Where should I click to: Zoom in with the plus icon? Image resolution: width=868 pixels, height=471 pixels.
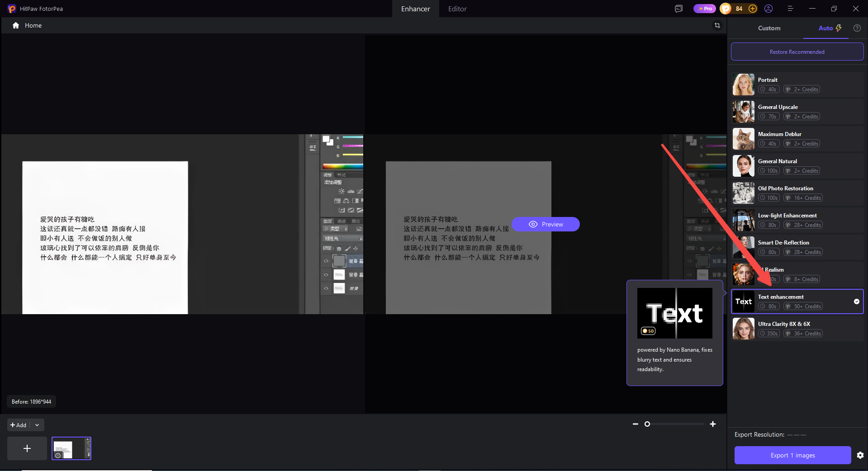(713, 424)
